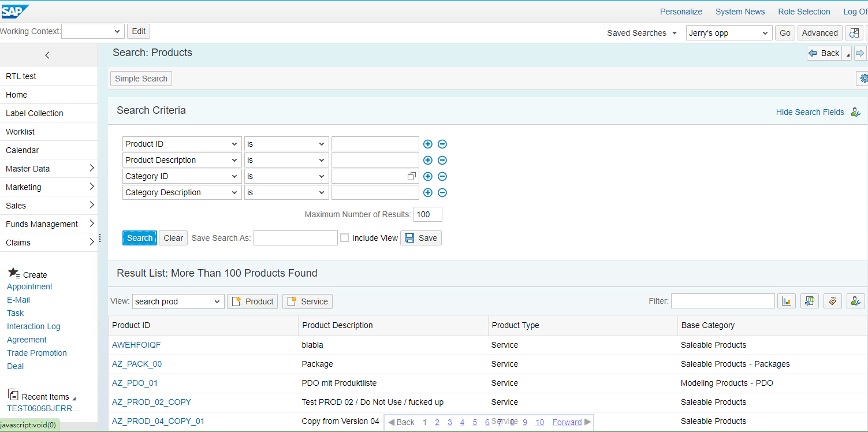The image size is (868, 432).
Task: Open Worklist in navigation
Action: coord(20,132)
